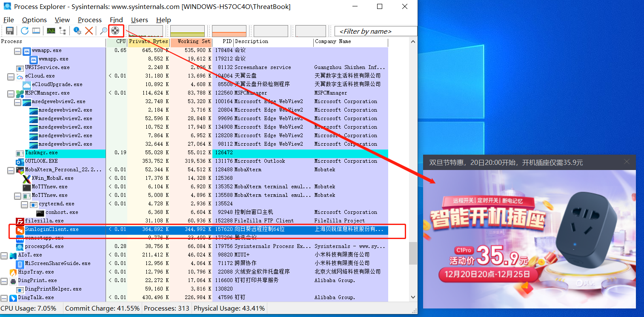The height and width of the screenshot is (317, 644).
Task: Click the Show Process Tree toolbar icon
Action: (63, 31)
